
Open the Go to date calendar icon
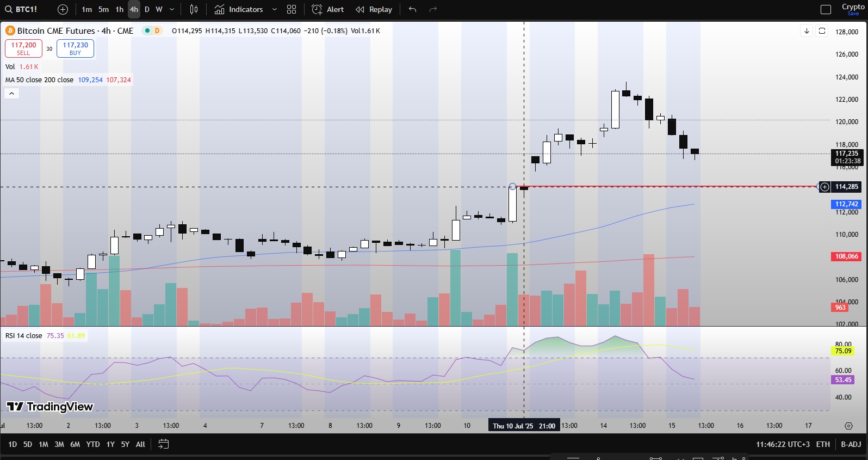(163, 444)
